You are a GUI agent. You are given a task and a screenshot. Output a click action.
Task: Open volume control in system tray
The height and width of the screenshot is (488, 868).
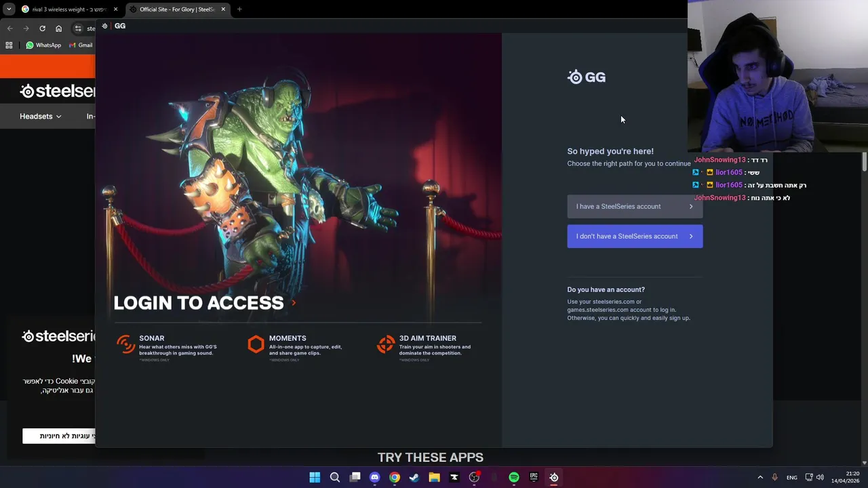[820, 477]
